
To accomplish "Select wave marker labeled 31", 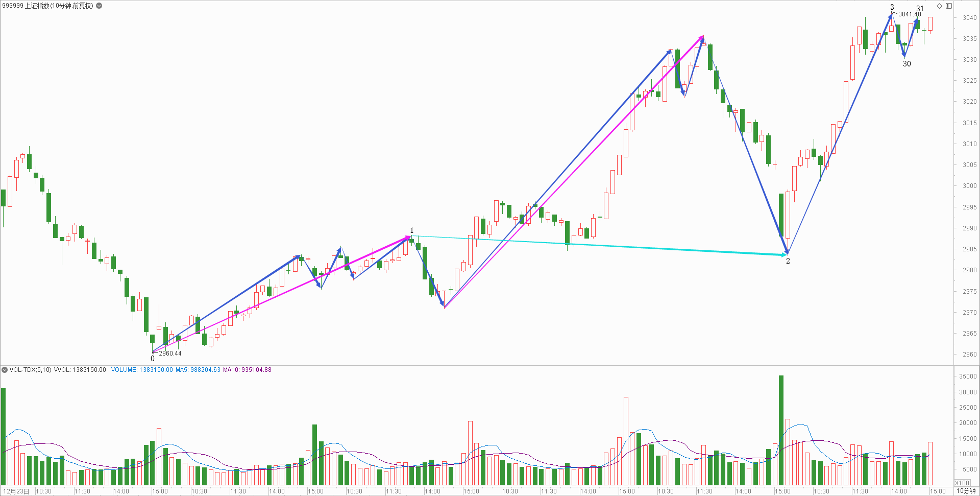I will (x=920, y=9).
